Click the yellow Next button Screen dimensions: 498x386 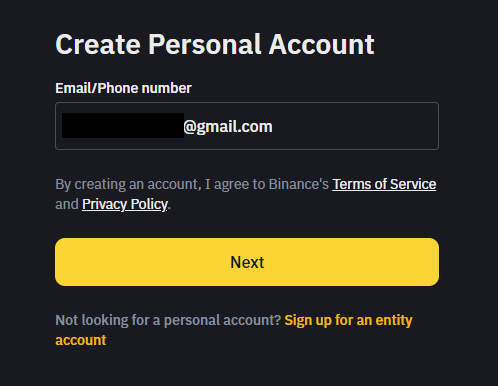247,262
